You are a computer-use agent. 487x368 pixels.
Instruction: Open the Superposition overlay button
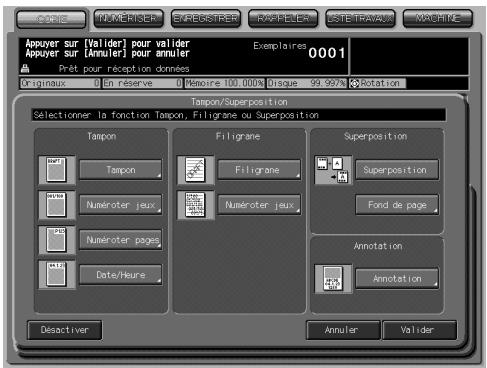point(397,170)
